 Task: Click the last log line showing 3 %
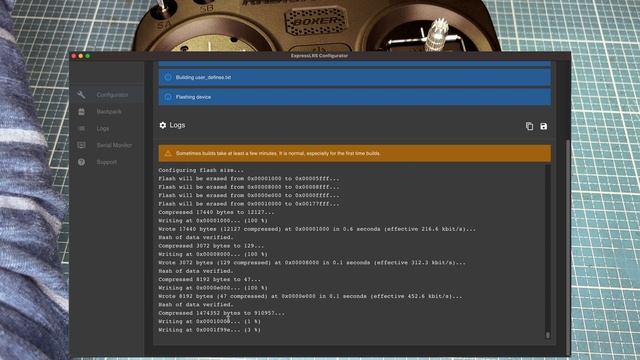click(x=209, y=330)
